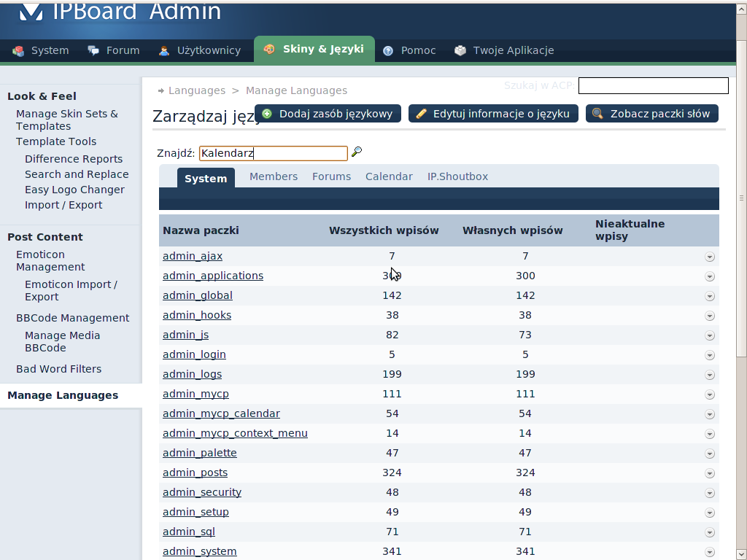The width and height of the screenshot is (747, 560).
Task: Open dropdown arrow for admin_ajax row
Action: click(x=710, y=257)
